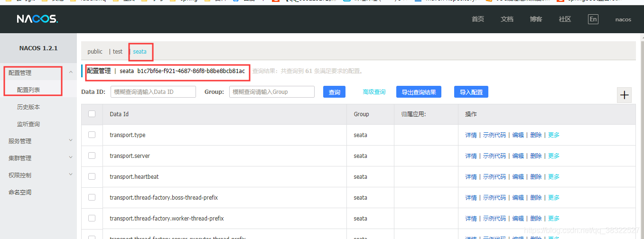
Task: Click the NACOS 1.2.1 version label
Action: (38, 48)
